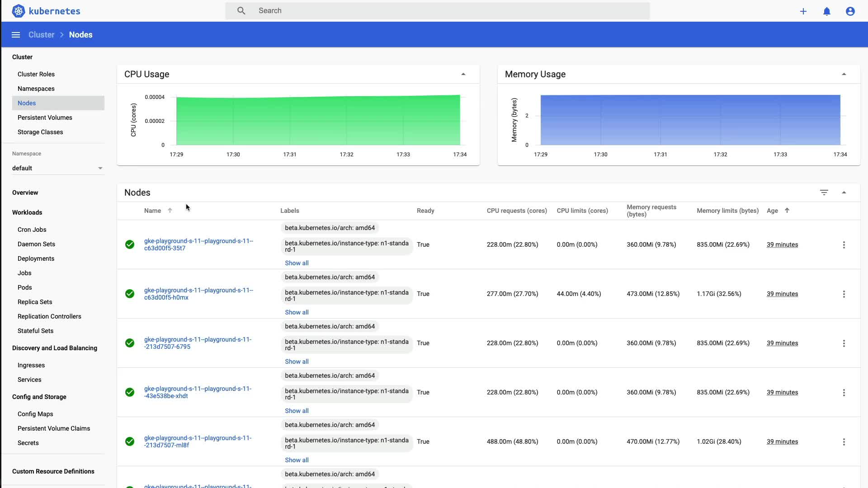
Task: Collapse the CPU Usage card
Action: 463,74
